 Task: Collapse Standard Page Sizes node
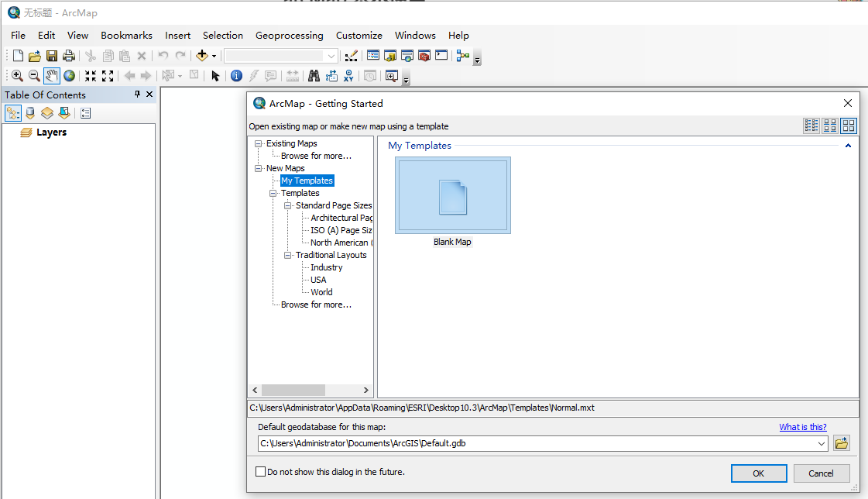[288, 205]
